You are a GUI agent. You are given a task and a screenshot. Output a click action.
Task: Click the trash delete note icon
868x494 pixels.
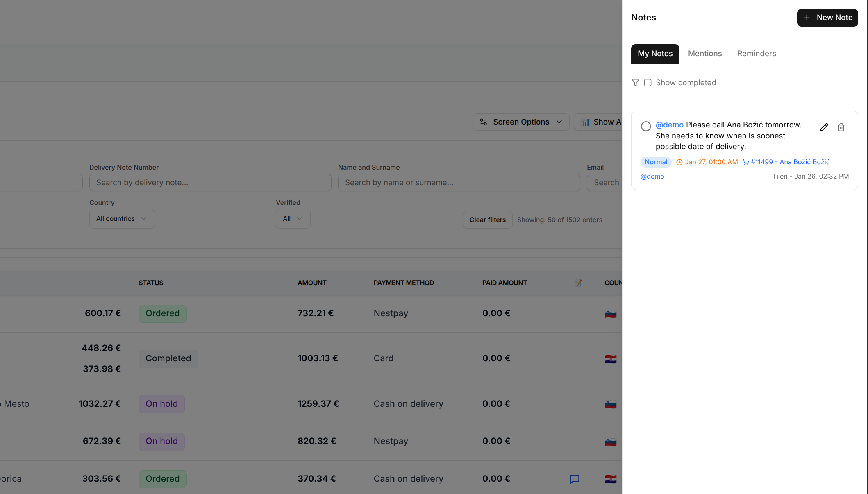pyautogui.click(x=841, y=127)
